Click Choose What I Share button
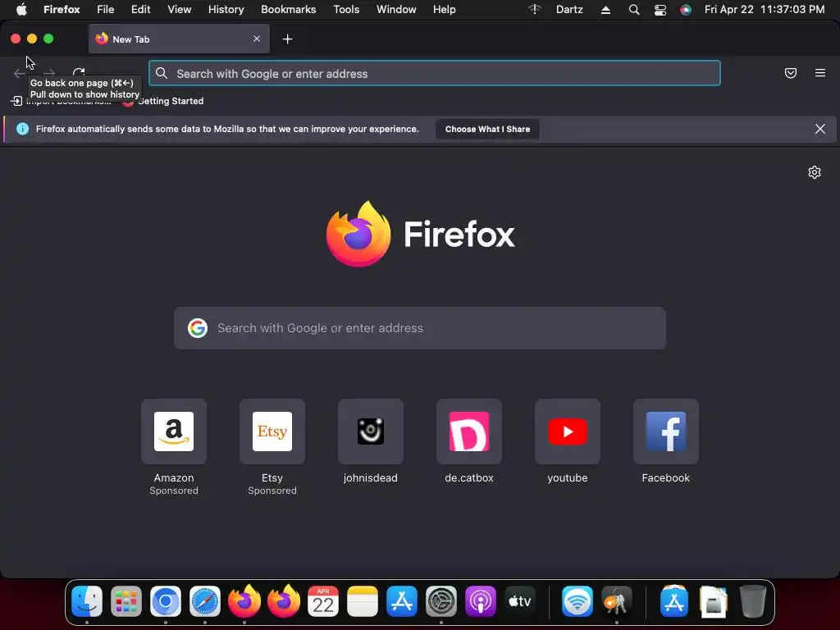Image resolution: width=840 pixels, height=630 pixels. tap(487, 129)
